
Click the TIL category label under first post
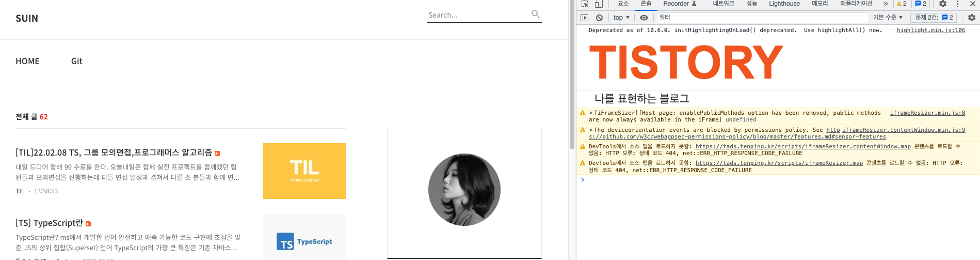pos(20,191)
